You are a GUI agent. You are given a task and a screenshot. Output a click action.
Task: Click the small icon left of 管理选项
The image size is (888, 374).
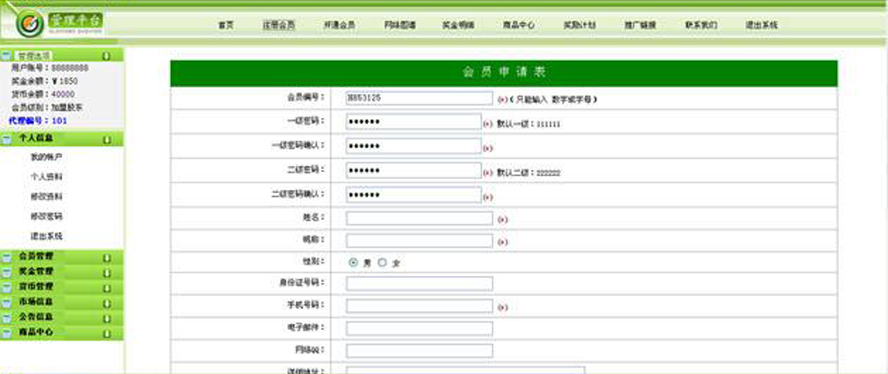pyautogui.click(x=6, y=56)
